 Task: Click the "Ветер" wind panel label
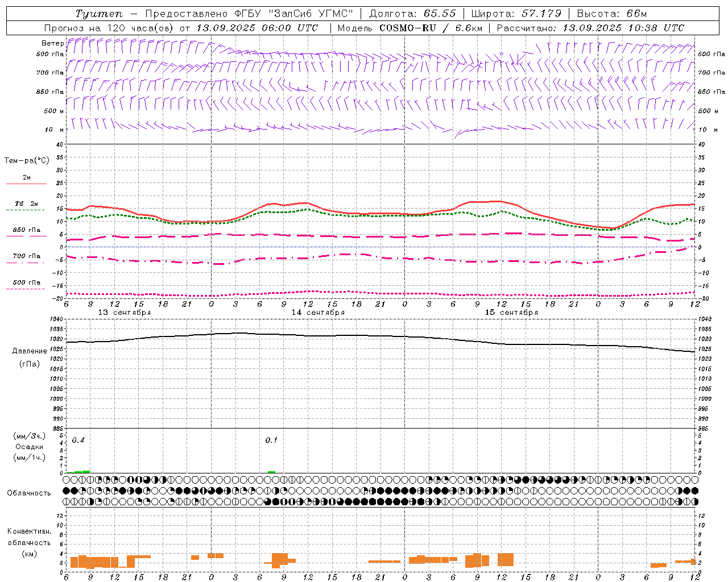coord(52,43)
